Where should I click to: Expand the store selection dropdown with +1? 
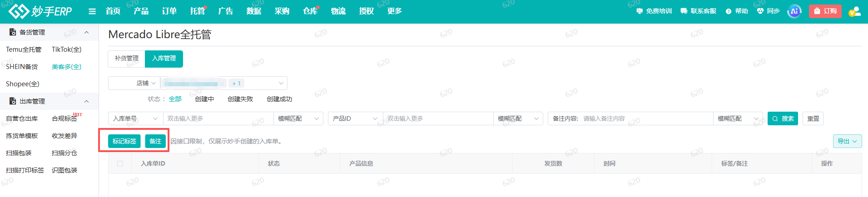click(x=223, y=83)
